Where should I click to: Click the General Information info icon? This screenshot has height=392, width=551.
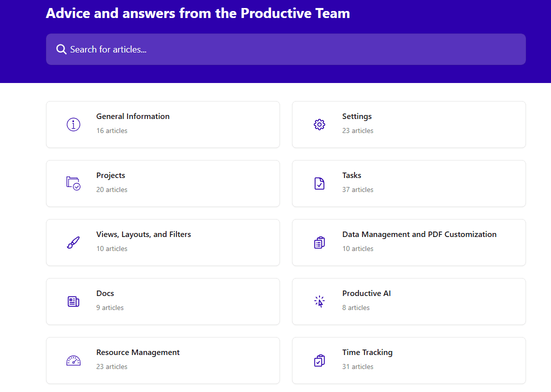[73, 124]
